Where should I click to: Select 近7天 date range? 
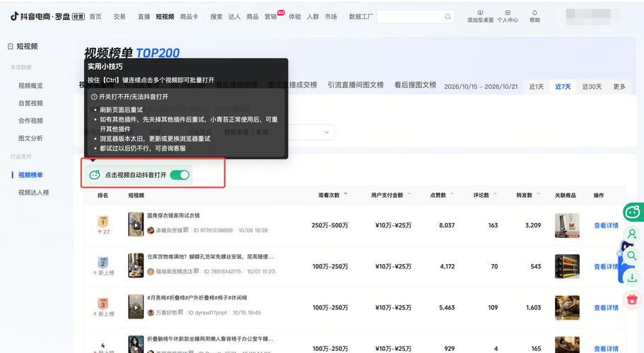563,87
